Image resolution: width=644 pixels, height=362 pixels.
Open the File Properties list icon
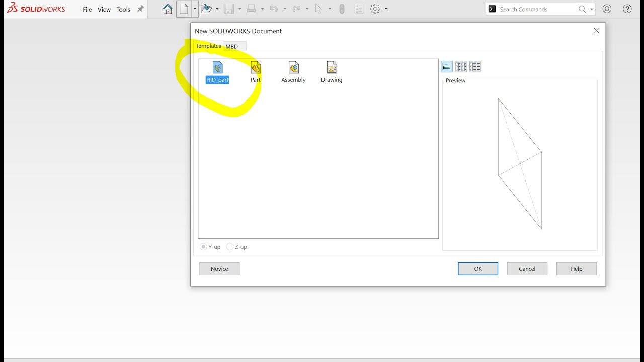(359, 9)
